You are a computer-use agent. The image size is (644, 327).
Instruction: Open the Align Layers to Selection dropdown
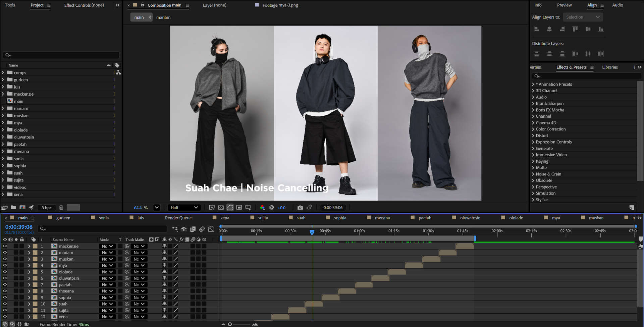(583, 17)
